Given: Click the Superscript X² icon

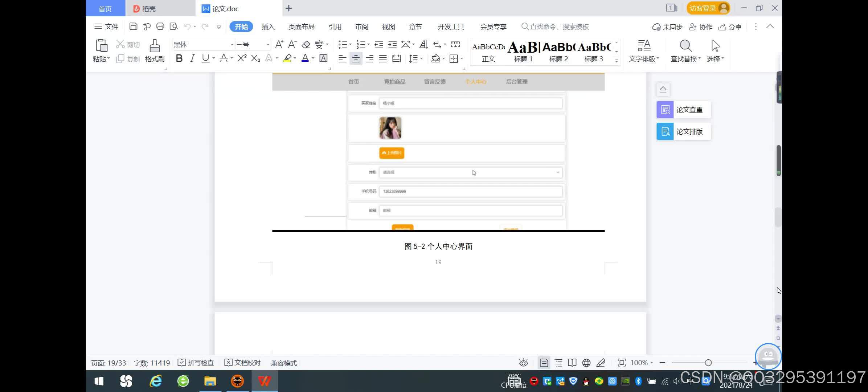Looking at the screenshot, I should (242, 58).
